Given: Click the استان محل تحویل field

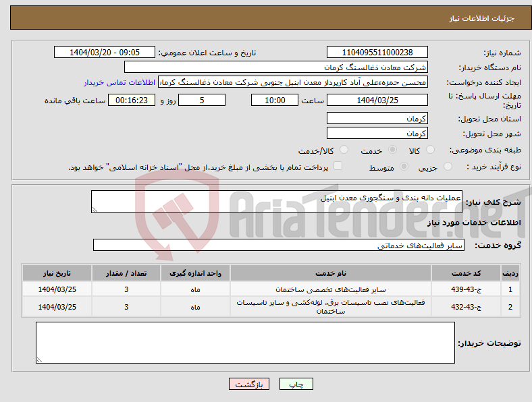Looking at the screenshot, I should [377, 118].
